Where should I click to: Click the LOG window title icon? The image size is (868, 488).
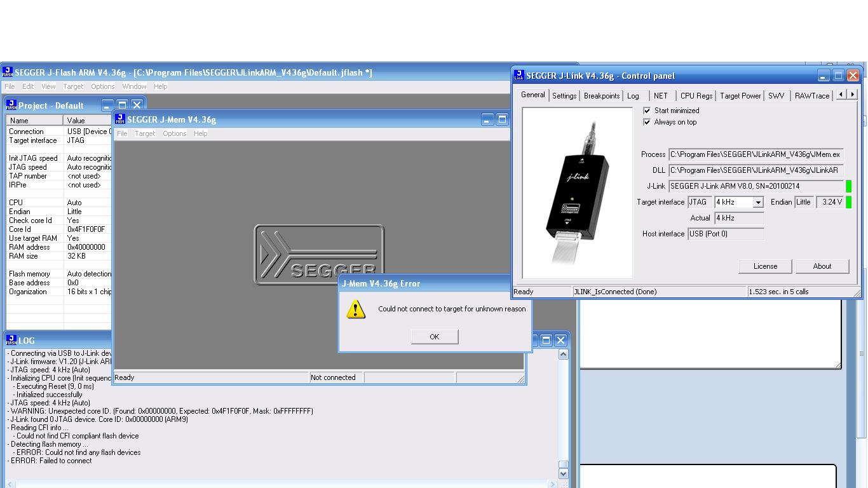(11, 340)
